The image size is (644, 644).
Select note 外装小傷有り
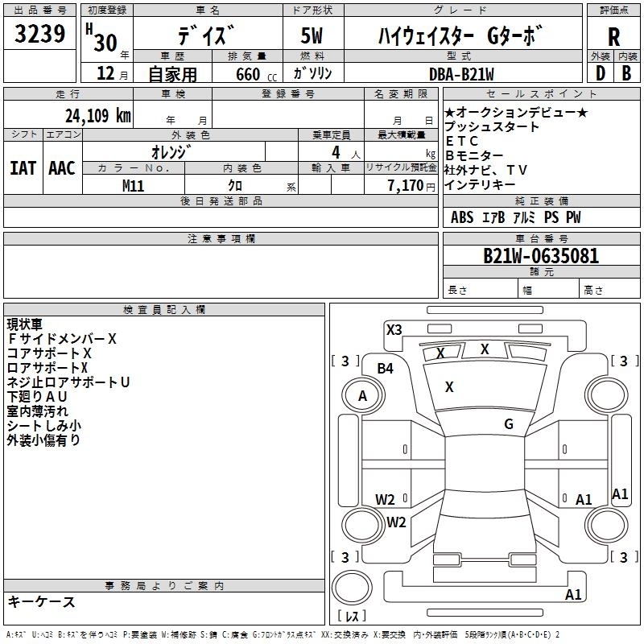pyautogui.click(x=43, y=440)
